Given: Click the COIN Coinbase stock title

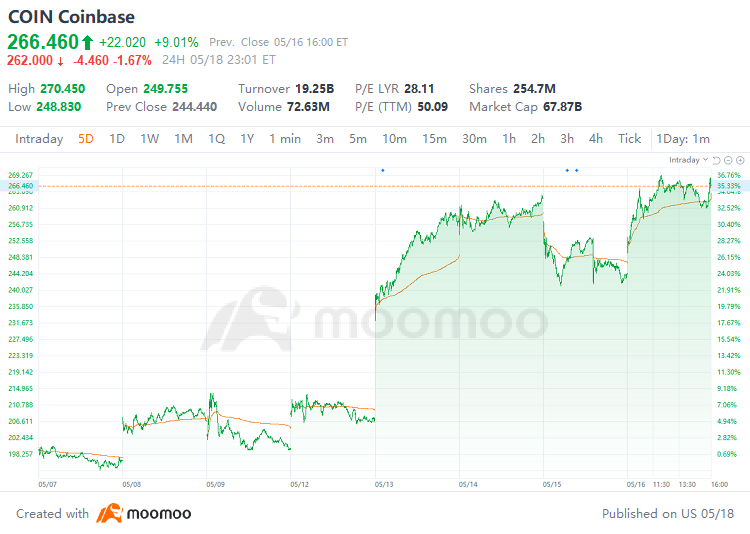Looking at the screenshot, I should point(71,17).
